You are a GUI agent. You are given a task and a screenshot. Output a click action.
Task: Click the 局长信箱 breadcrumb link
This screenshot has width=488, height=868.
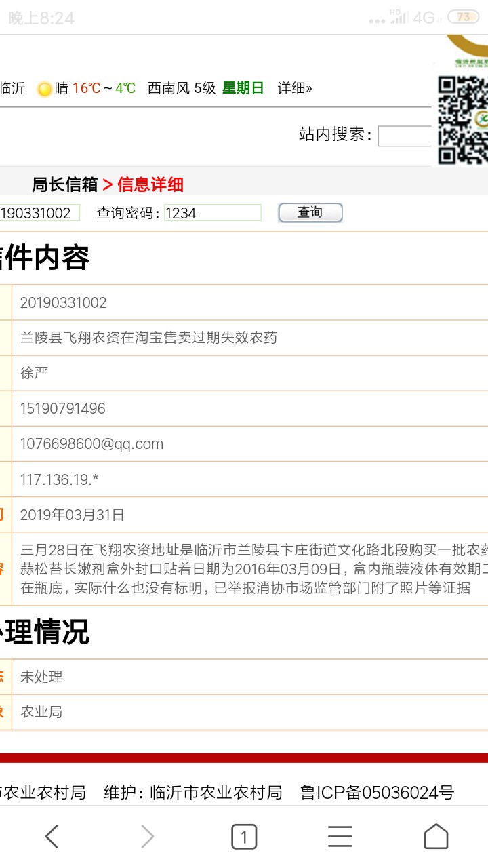coord(65,184)
